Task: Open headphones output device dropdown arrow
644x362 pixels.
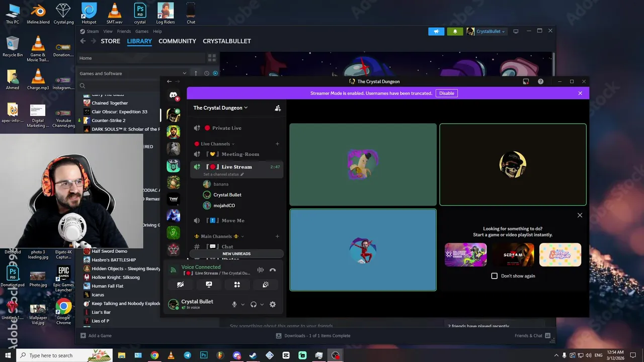Action: click(x=262, y=305)
